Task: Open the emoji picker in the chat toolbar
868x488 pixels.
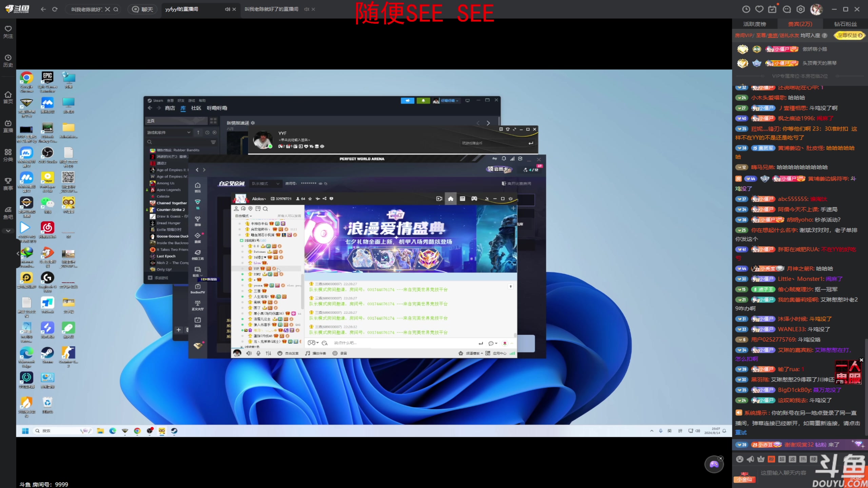Action: [740, 459]
